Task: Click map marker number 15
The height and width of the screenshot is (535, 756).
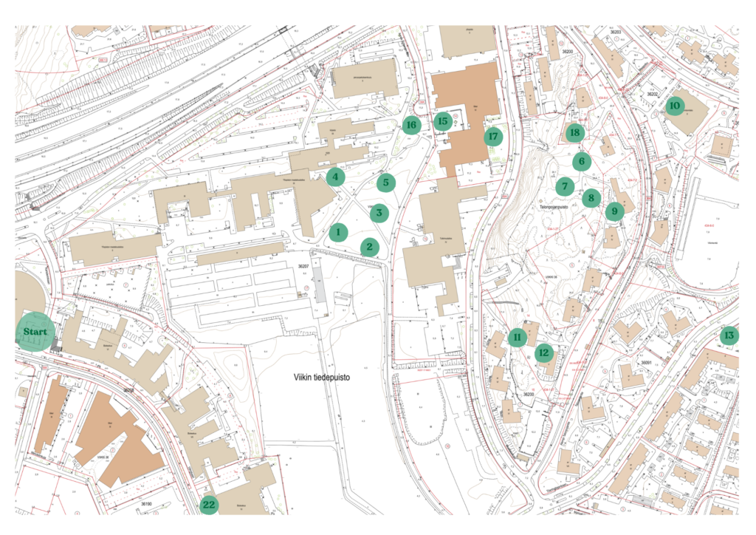Action: click(442, 120)
